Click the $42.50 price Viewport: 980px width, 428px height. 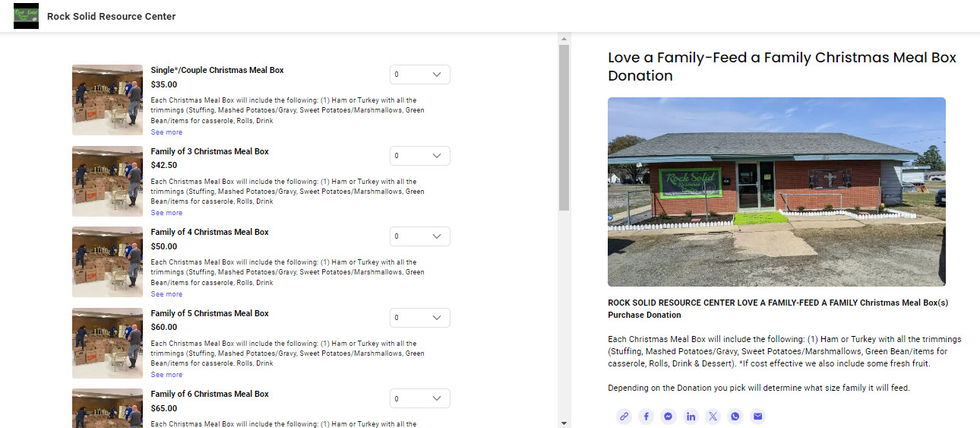point(164,165)
